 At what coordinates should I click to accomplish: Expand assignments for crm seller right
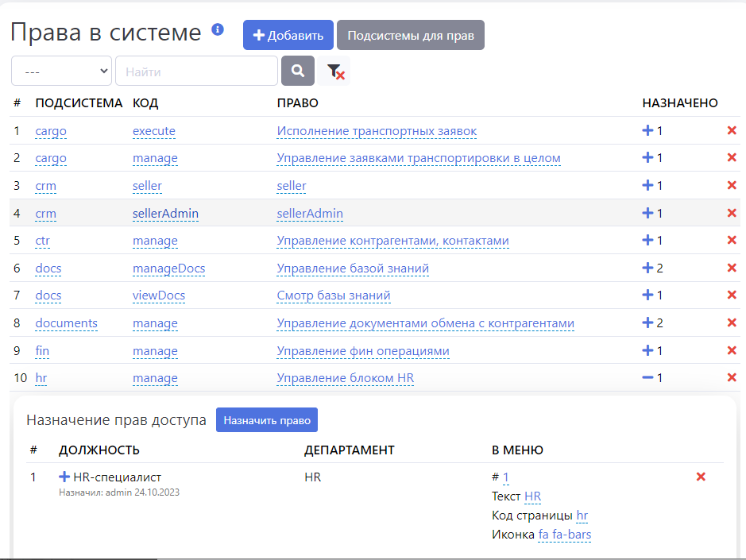pyautogui.click(x=647, y=186)
